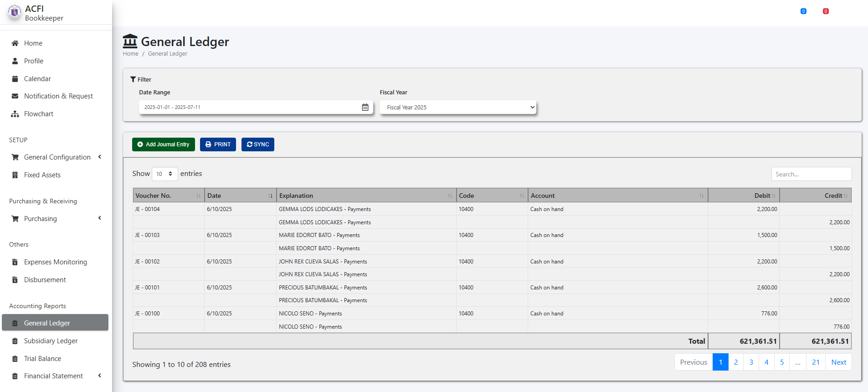Viewport: 868px width, 392px height.
Task: Open Trial Balance from the sidebar
Action: click(x=42, y=359)
